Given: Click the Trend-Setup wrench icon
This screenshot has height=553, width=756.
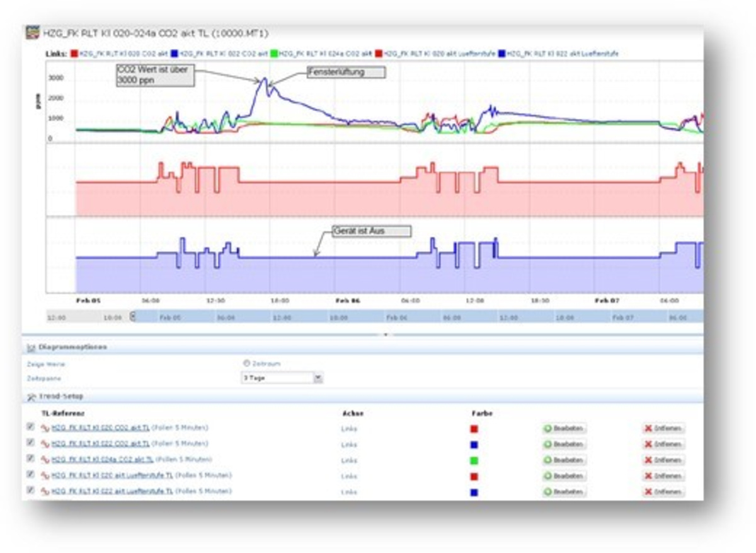Looking at the screenshot, I should pyautogui.click(x=30, y=396).
